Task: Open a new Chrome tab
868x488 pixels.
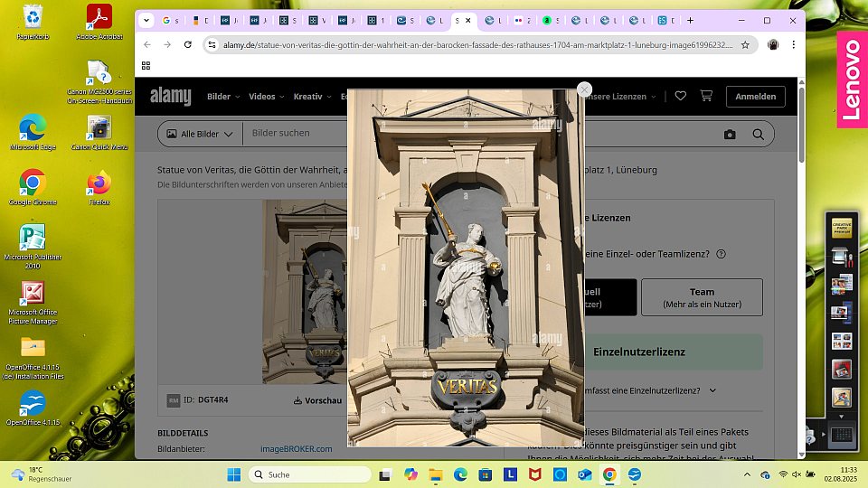Action: tap(690, 21)
